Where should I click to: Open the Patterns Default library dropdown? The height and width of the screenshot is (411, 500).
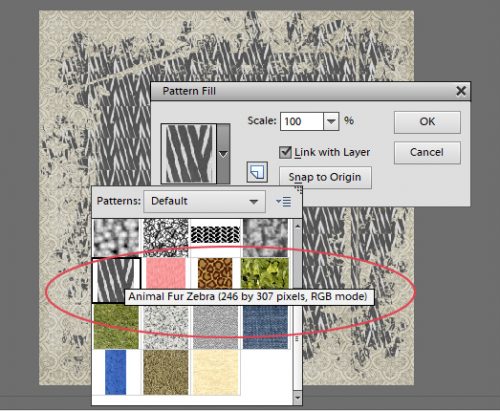click(204, 201)
